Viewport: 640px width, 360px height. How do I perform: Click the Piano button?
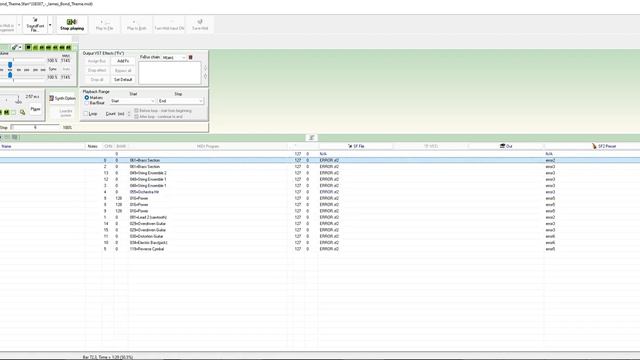pyautogui.click(x=36, y=109)
